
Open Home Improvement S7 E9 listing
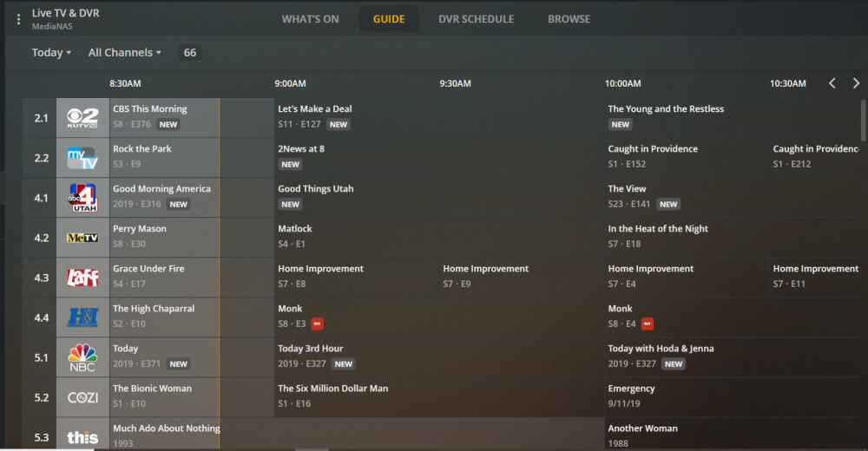pyautogui.click(x=522, y=278)
